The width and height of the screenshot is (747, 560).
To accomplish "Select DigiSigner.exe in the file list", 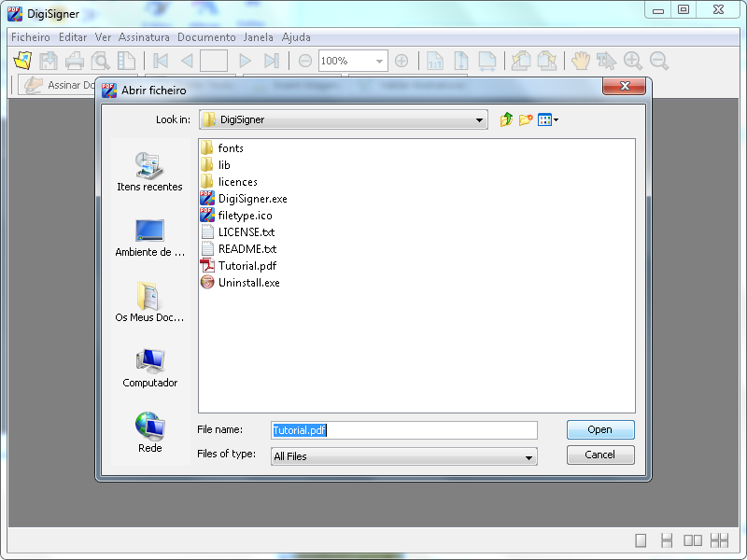I will click(252, 199).
